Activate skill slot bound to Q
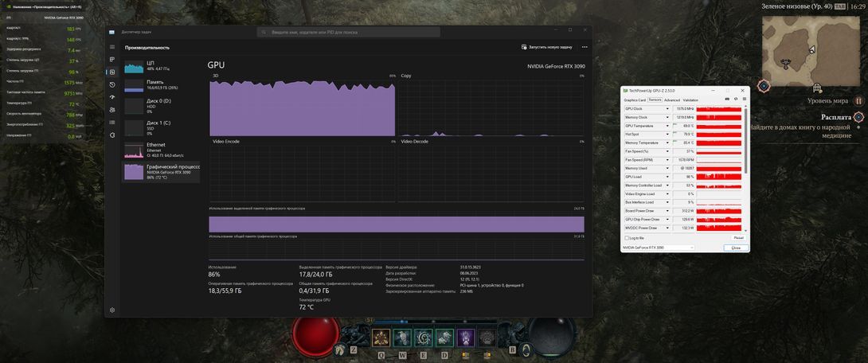Image resolution: width=868 pixels, height=363 pixels. tap(381, 338)
